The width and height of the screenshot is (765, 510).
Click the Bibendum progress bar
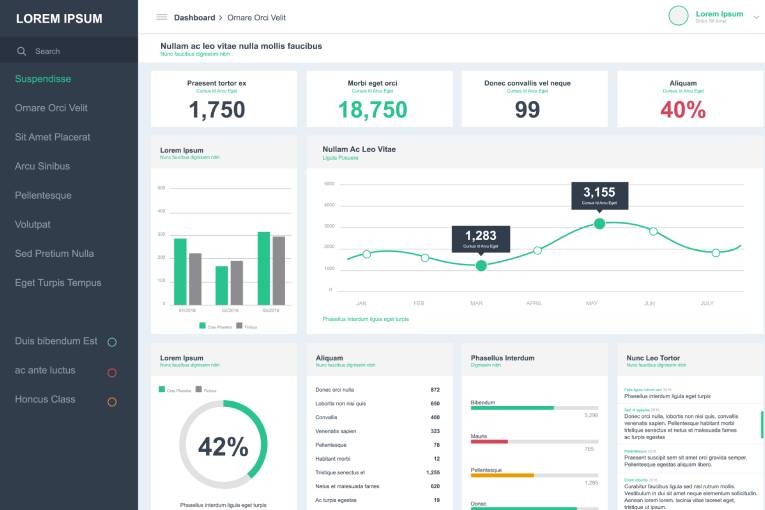coord(534,408)
